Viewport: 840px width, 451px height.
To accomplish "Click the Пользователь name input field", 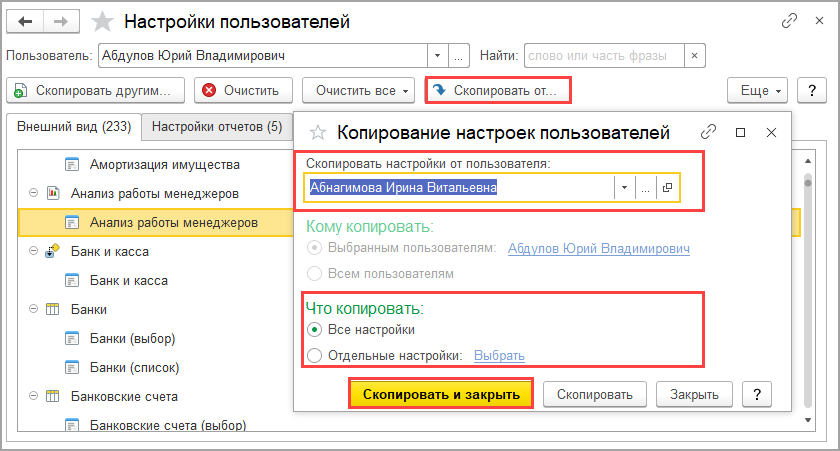I will tap(263, 56).
